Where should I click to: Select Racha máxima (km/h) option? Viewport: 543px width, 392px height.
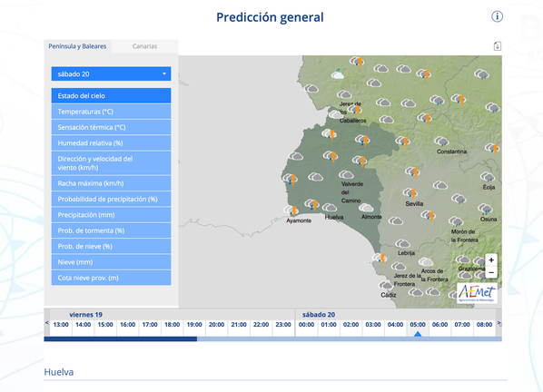pyautogui.click(x=111, y=183)
